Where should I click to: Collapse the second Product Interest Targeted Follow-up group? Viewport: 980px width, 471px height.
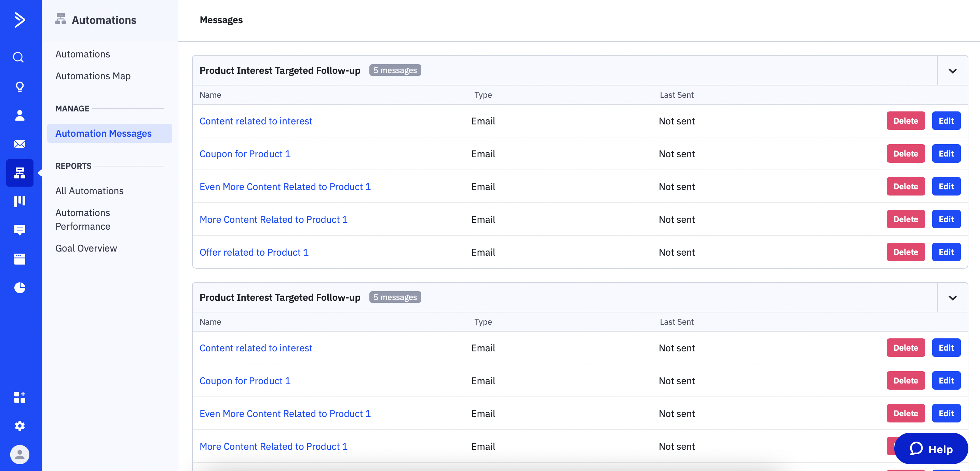pos(952,297)
